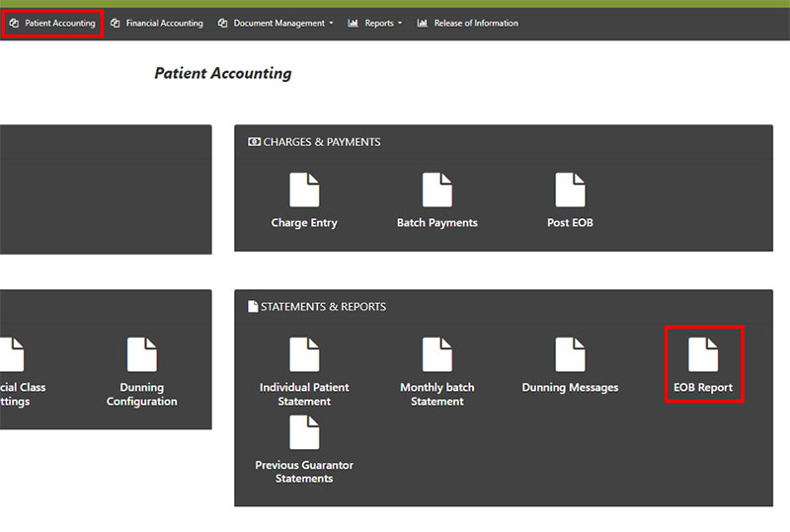Select the Post EOB icon

570,190
